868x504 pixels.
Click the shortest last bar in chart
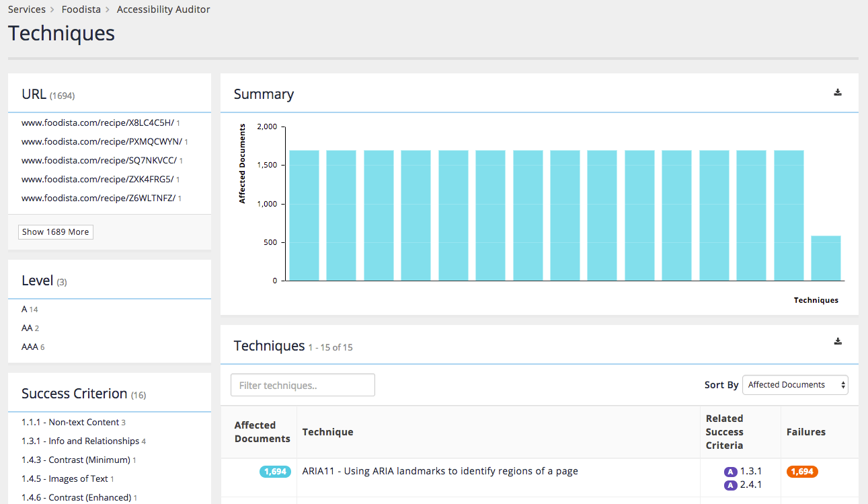pos(826,258)
